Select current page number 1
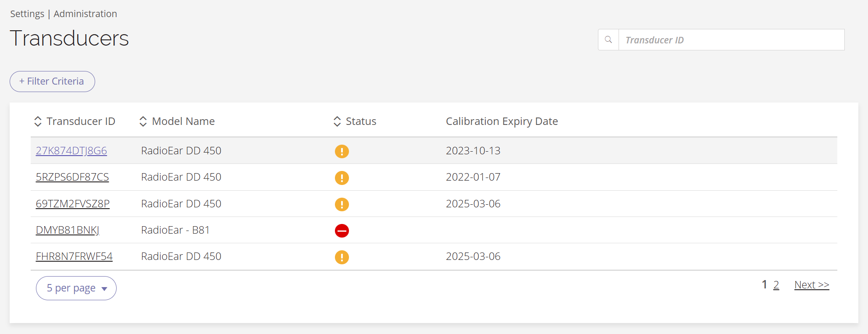Viewport: 868px width, 334px height. [x=765, y=285]
